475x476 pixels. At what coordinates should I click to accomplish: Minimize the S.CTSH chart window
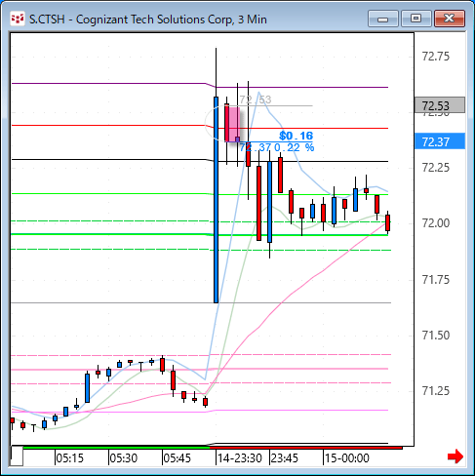click(383, 19)
